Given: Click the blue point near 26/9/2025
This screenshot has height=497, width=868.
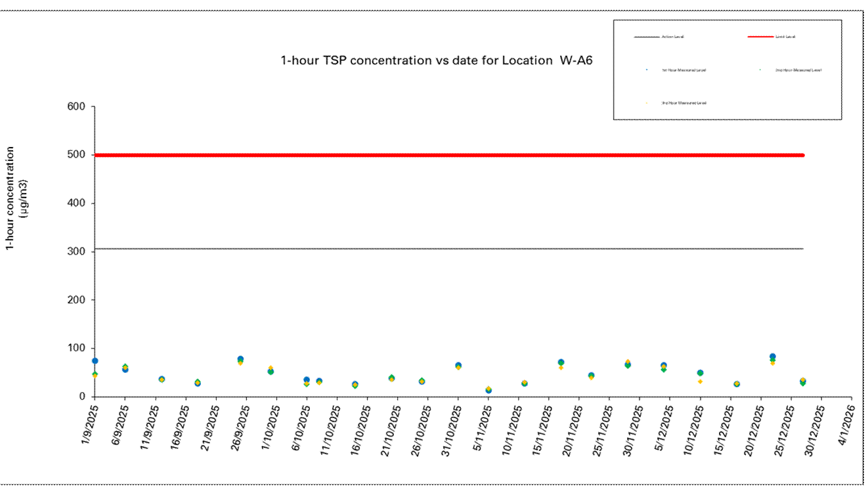Looking at the screenshot, I should coord(240,359).
